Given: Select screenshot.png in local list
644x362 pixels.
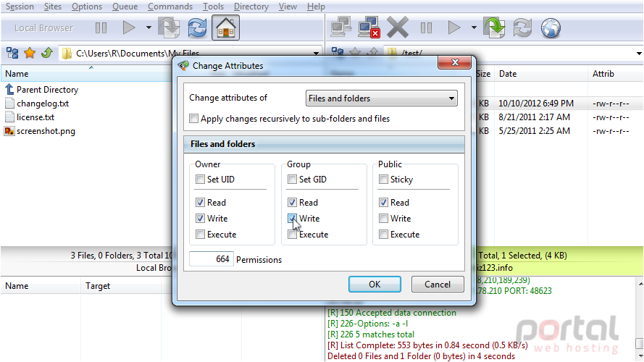Looking at the screenshot, I should [46, 131].
